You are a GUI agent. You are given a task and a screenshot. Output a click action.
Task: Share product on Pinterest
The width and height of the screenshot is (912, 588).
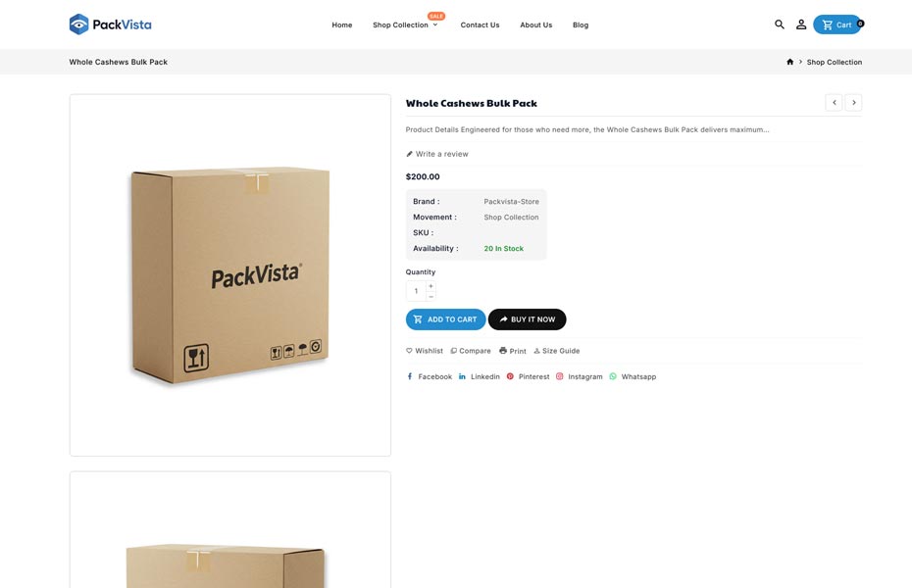[x=529, y=376]
